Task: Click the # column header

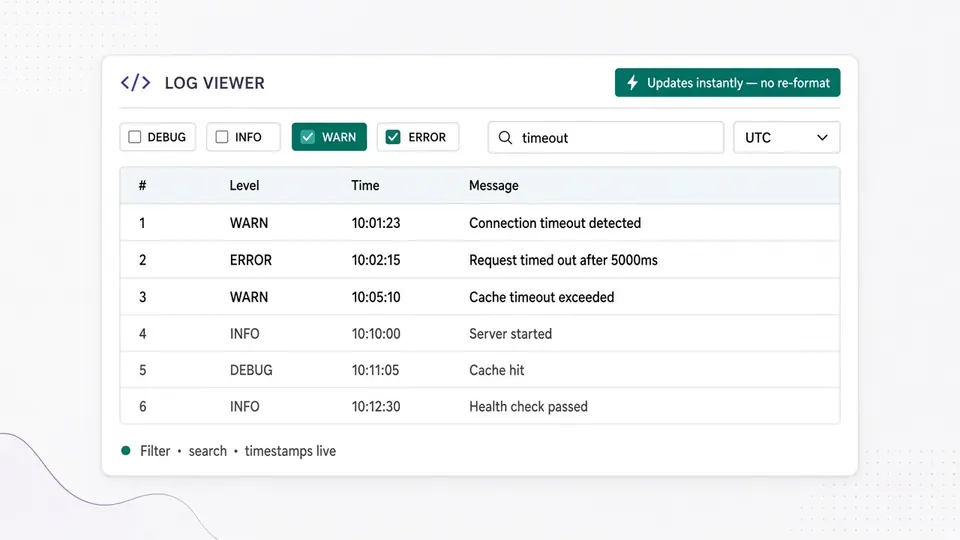Action: tap(142, 186)
